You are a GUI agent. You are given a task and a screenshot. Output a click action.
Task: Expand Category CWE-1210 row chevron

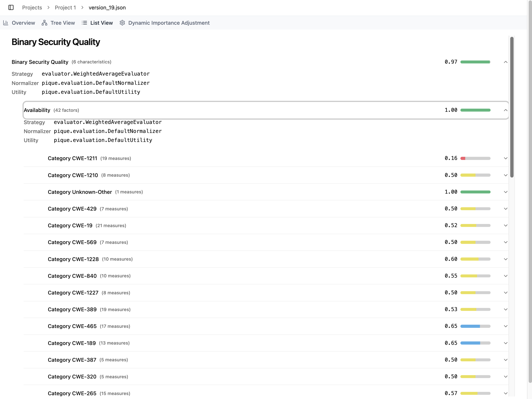[x=505, y=175]
